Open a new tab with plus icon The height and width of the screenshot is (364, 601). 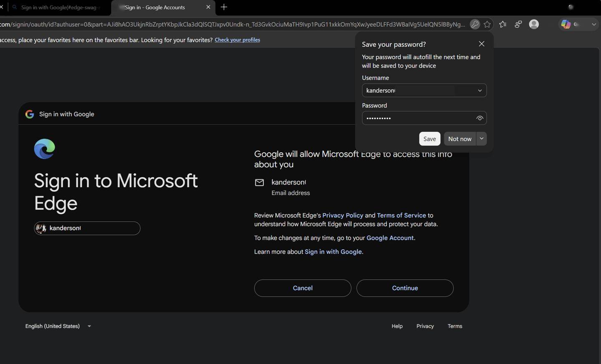click(224, 7)
